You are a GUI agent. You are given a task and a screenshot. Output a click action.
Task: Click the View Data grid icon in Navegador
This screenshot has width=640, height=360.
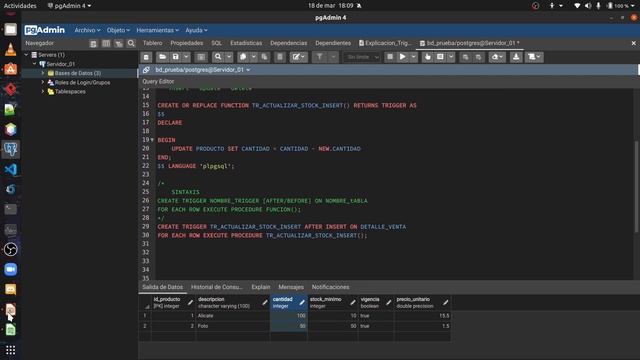pyautogui.click(x=106, y=43)
